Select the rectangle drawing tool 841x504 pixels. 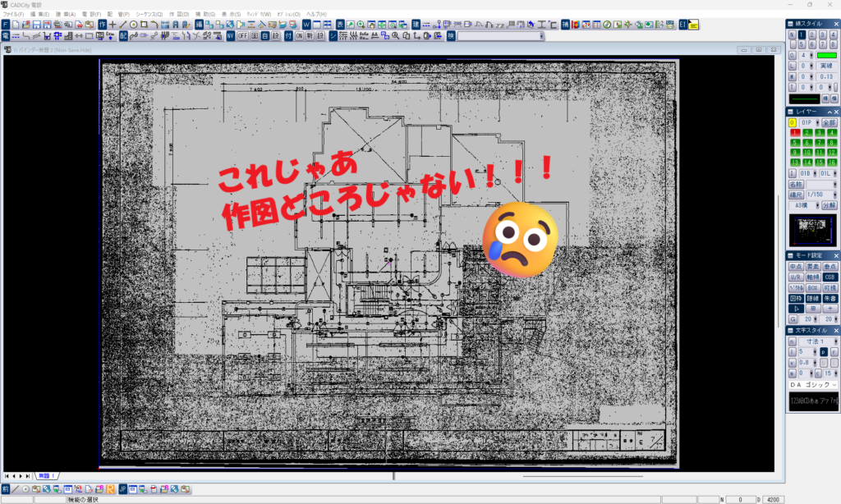pyautogui.click(x=145, y=25)
